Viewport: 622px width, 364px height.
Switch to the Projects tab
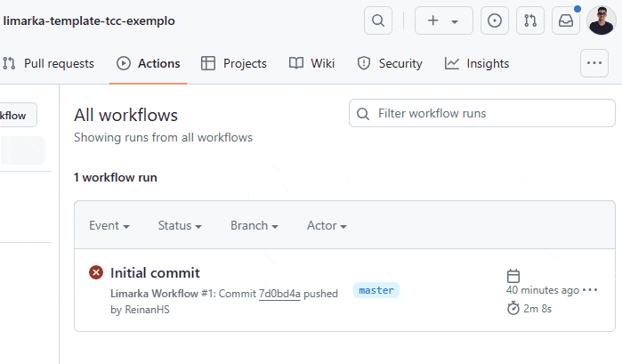tap(234, 63)
